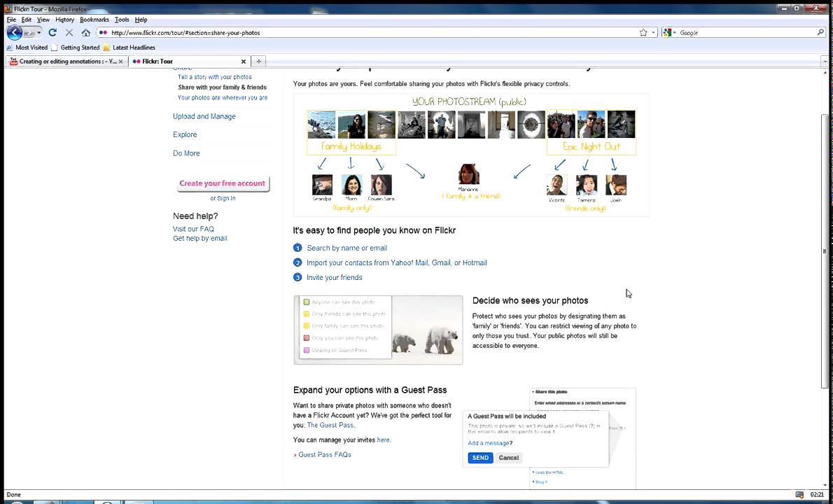Click the Cancel button in Guest Pass dialog
833x504 pixels.
[508, 458]
